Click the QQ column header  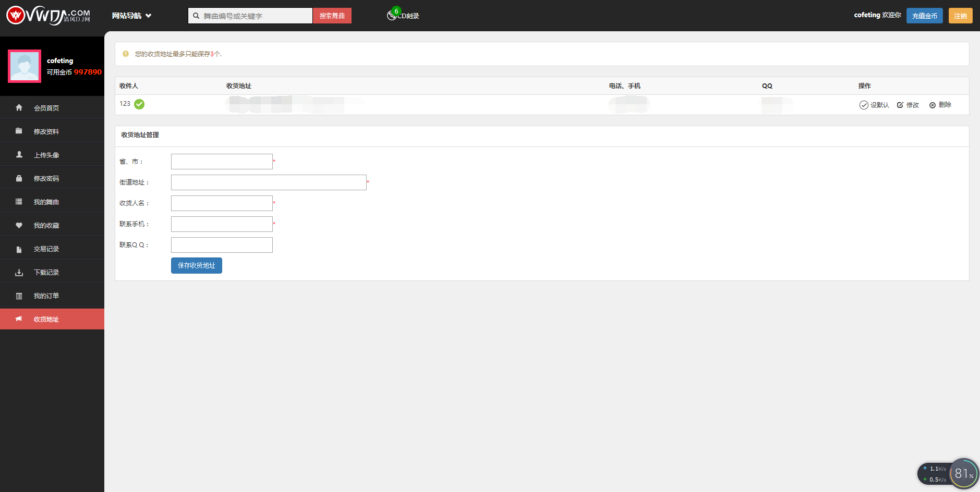(x=767, y=86)
